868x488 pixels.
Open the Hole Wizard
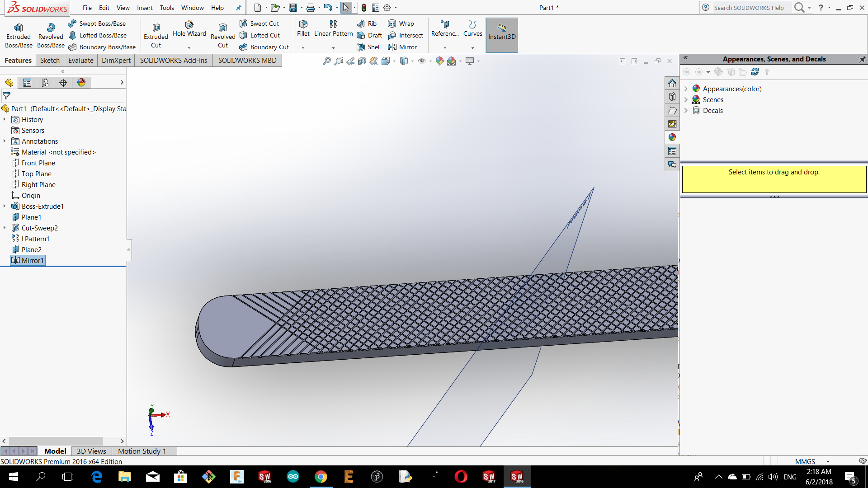(189, 28)
